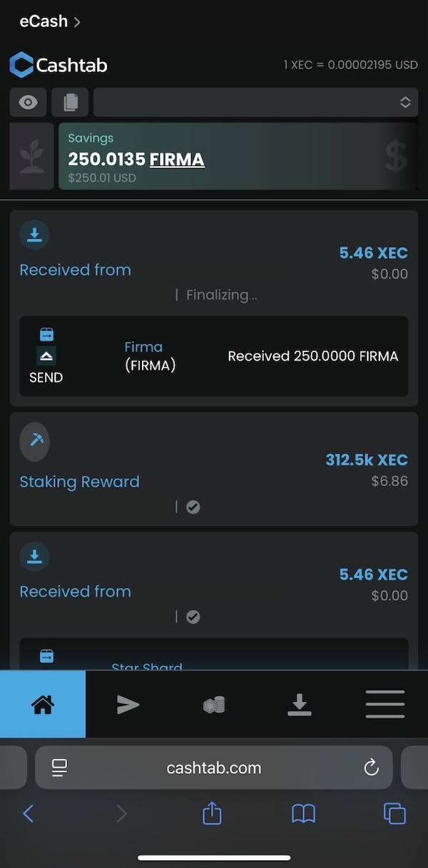Screen dimensions: 428x868
Task: Select the plant icon card
Action: point(31,156)
